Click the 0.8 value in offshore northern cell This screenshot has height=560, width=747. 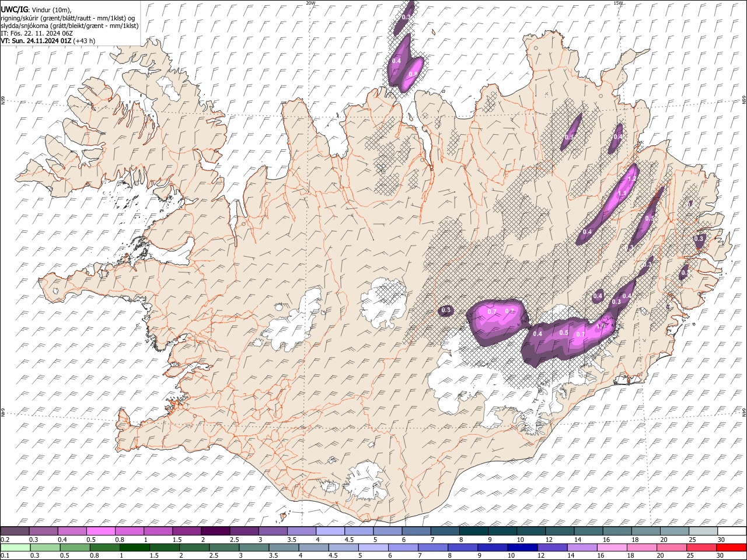413,74
